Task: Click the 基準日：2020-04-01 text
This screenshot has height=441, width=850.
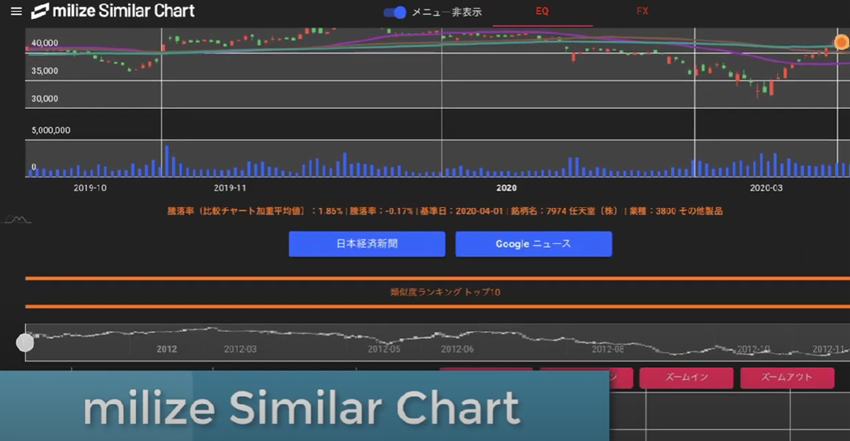Action: coord(461,211)
